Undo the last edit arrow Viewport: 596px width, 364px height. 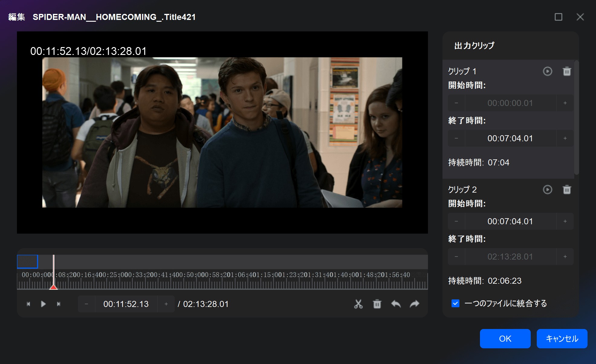click(396, 304)
